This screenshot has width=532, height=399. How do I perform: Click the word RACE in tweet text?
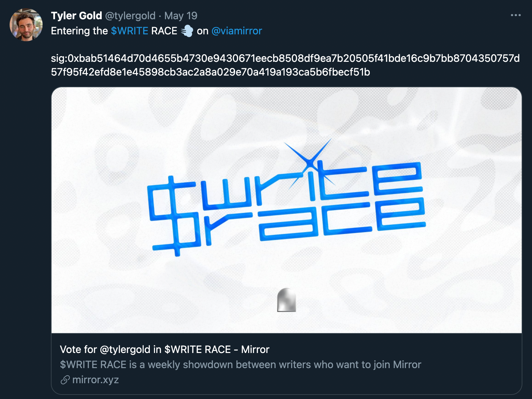coord(164,31)
